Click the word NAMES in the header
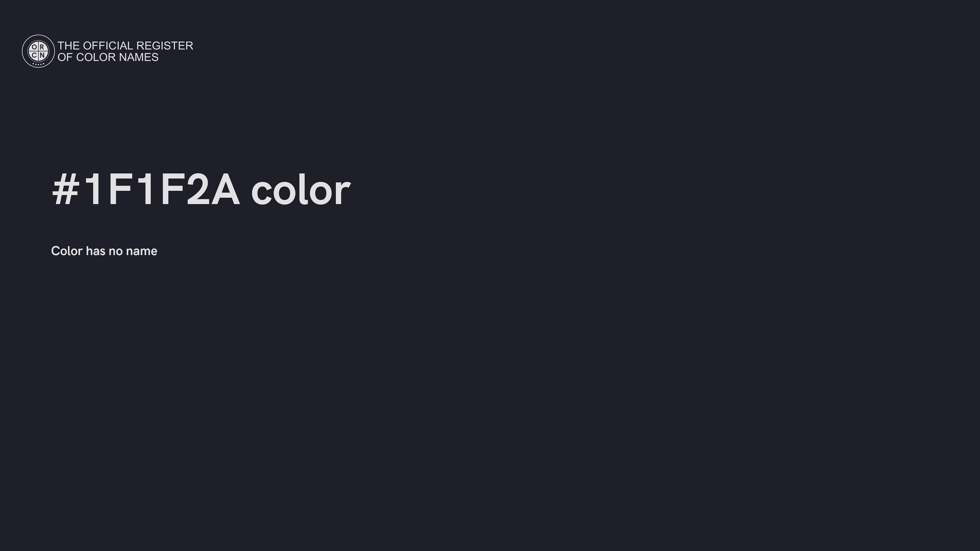This screenshot has height=551, width=980. [x=139, y=57]
